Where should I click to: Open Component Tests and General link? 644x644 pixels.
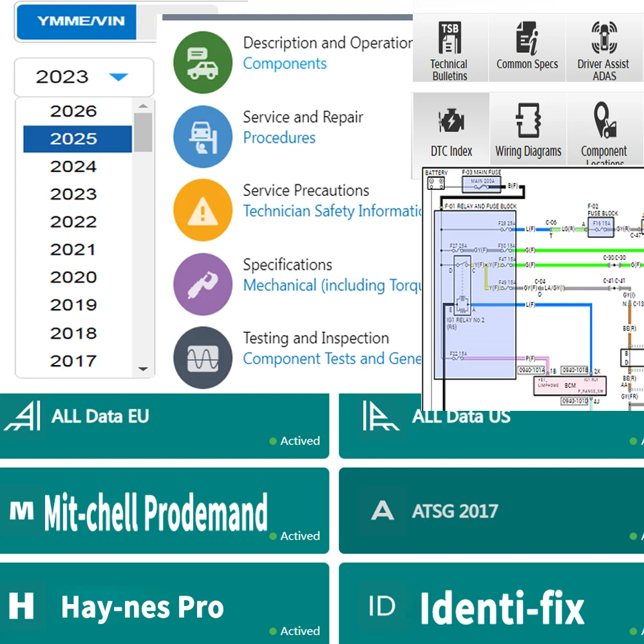point(332,359)
